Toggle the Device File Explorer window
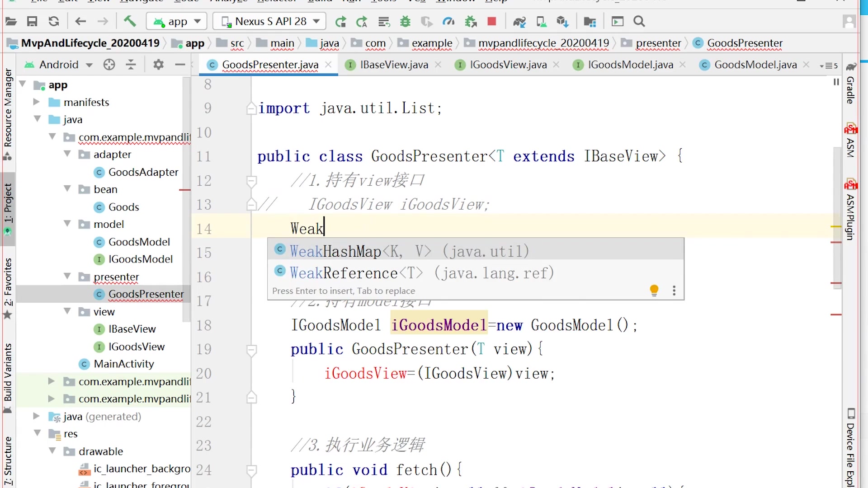 [851, 447]
